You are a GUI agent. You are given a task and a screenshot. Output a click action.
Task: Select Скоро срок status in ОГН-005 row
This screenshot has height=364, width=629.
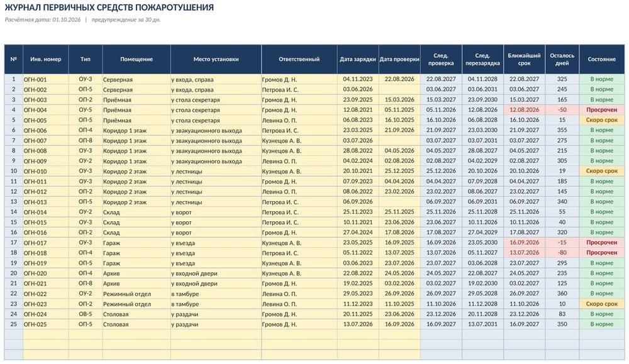pyautogui.click(x=602, y=120)
